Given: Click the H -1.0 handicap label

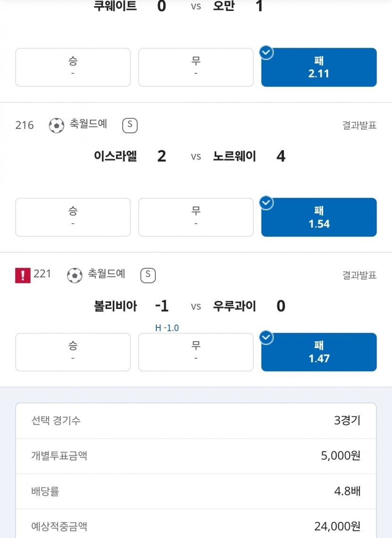Looking at the screenshot, I should (x=167, y=328).
